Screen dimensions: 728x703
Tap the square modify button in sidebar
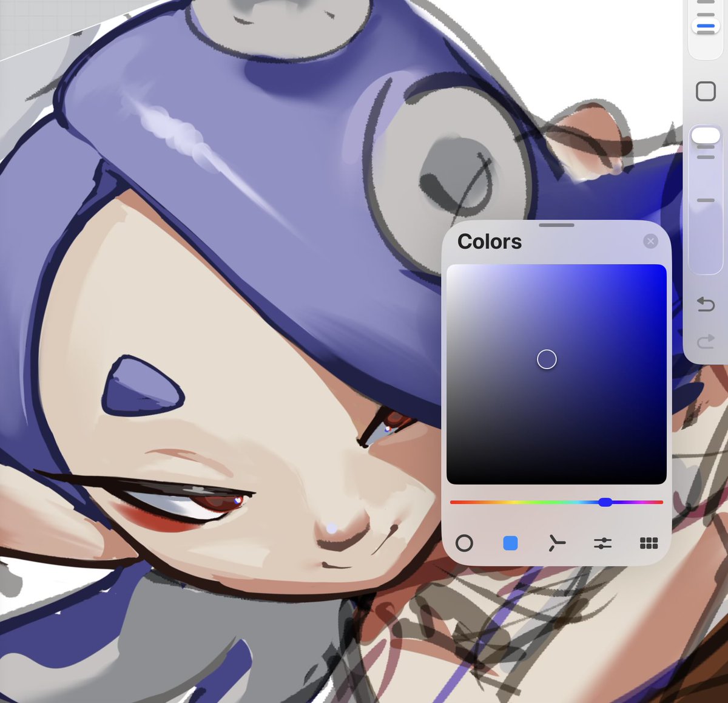pos(706,92)
